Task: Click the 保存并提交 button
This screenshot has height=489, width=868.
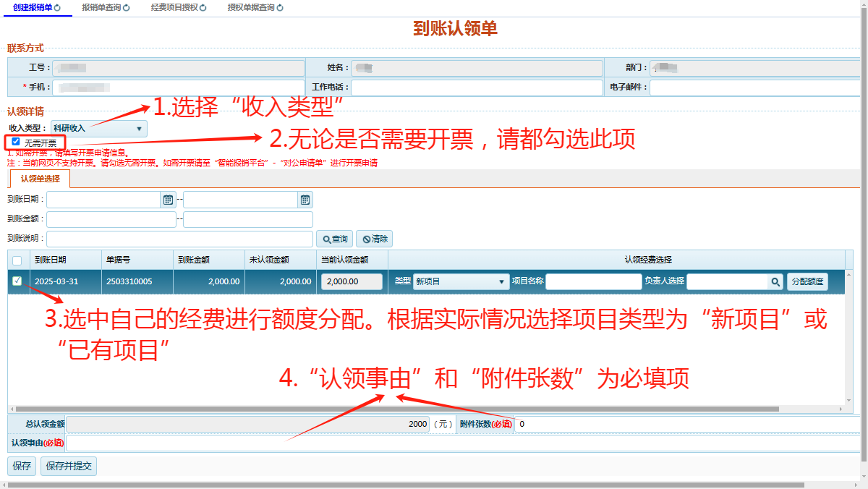Action: point(69,467)
